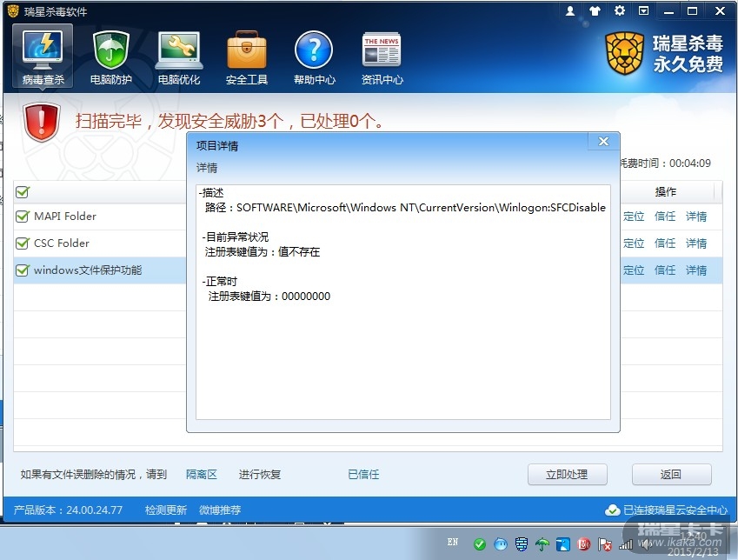Uncheck the CSC Folder checkbox
738x560 pixels.
pos(22,243)
